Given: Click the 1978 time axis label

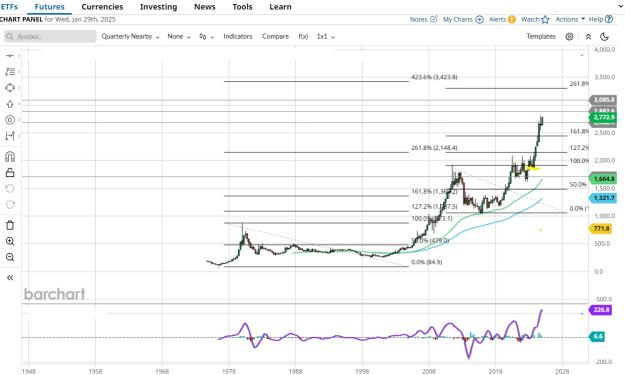Looking at the screenshot, I should coord(228,371).
